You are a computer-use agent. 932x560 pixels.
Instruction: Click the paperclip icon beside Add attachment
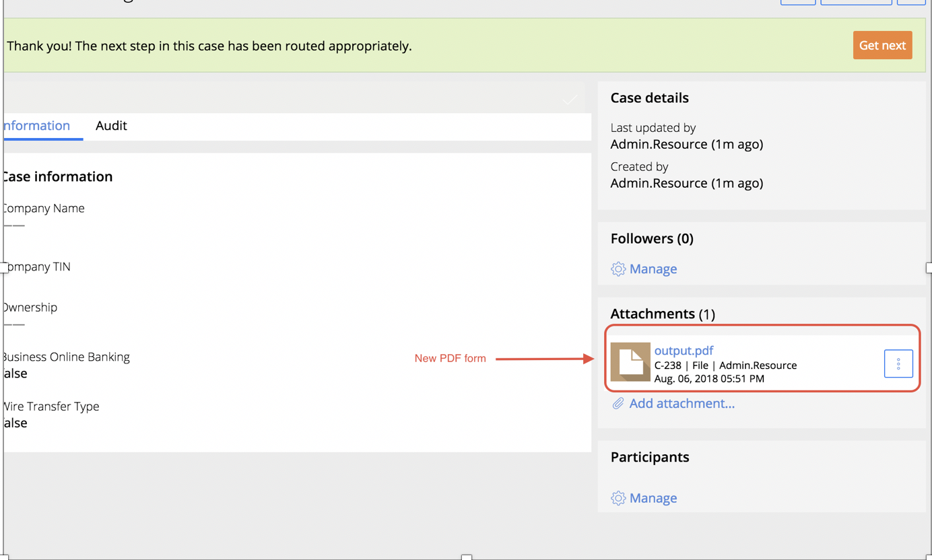(618, 404)
